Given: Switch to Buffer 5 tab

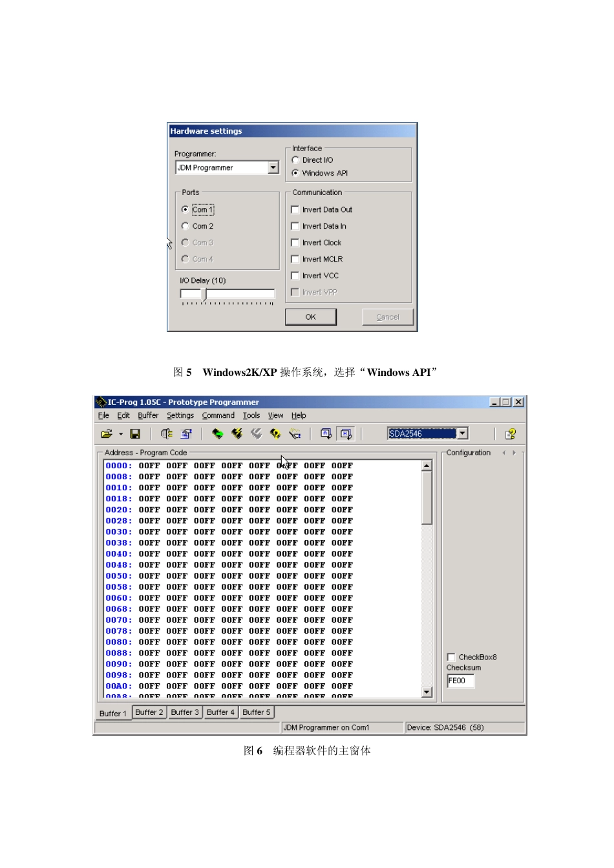Looking at the screenshot, I should click(x=257, y=712).
